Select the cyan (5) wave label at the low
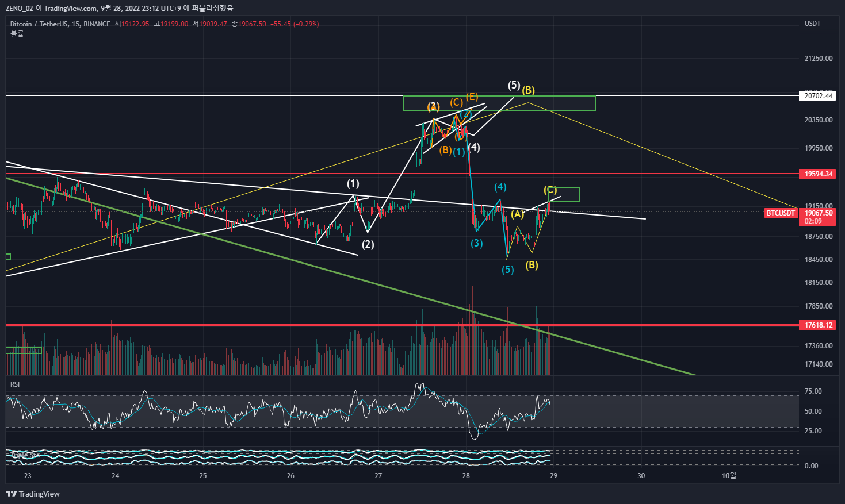 [x=507, y=270]
